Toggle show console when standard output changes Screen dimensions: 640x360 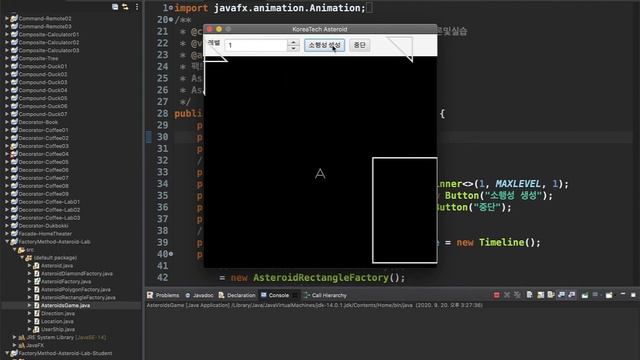562,295
